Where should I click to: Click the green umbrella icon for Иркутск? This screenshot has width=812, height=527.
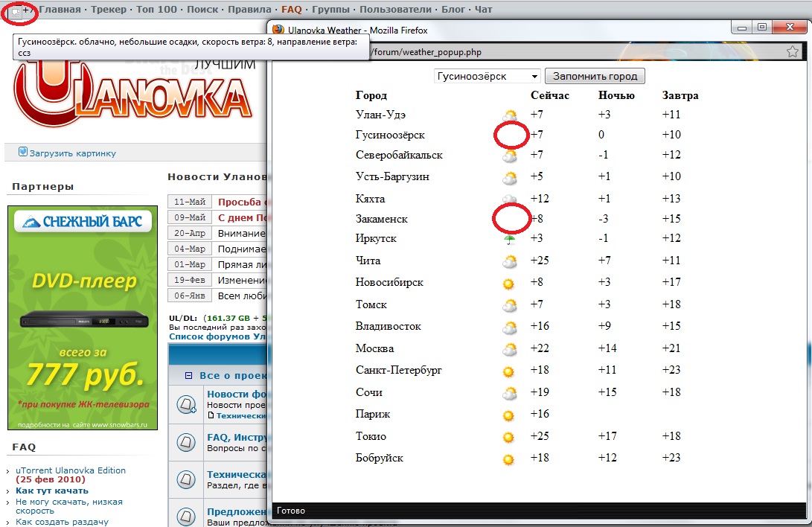click(x=510, y=239)
